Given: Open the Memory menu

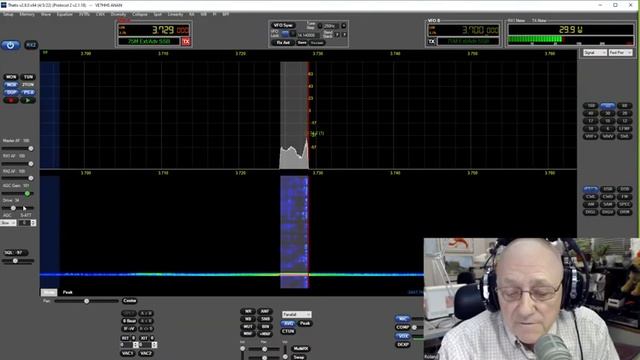Looking at the screenshot, I should click(27, 14).
